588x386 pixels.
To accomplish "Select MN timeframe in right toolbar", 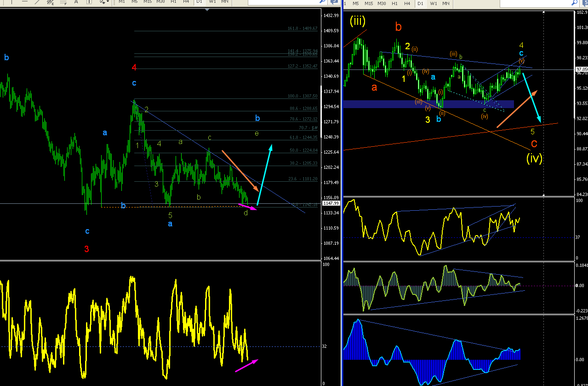I will 446,3.
